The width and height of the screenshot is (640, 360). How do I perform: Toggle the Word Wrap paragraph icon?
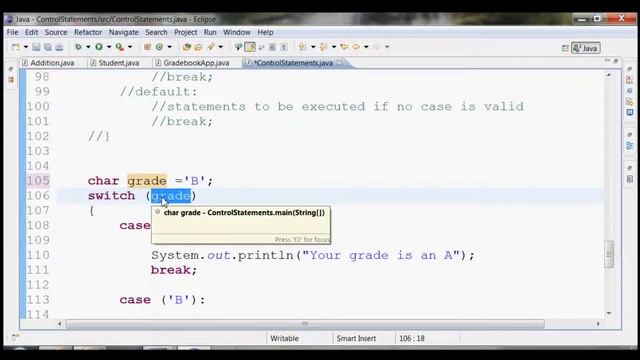pos(284,47)
